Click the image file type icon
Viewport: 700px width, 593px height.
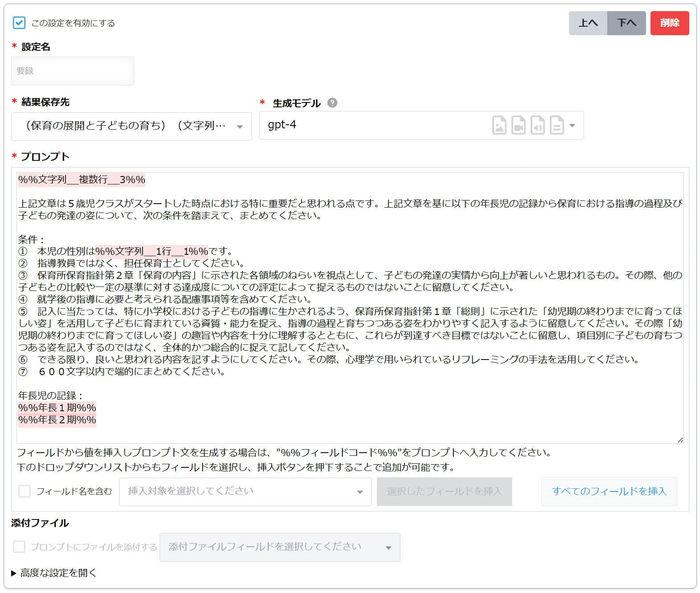click(x=499, y=126)
